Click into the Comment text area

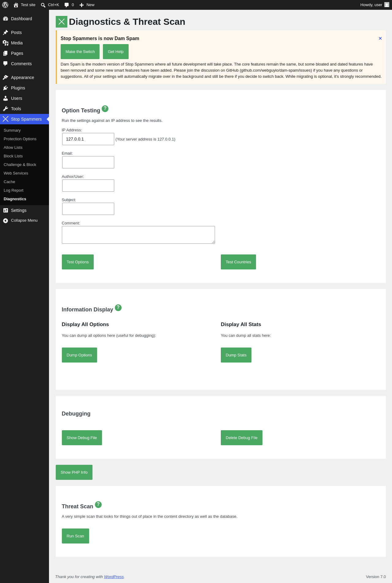[138, 235]
